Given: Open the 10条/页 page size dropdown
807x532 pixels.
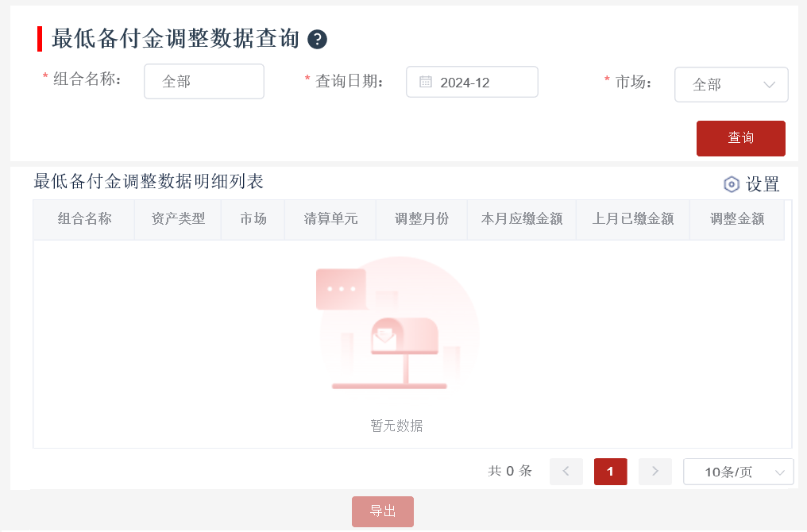Looking at the screenshot, I should tap(739, 472).
